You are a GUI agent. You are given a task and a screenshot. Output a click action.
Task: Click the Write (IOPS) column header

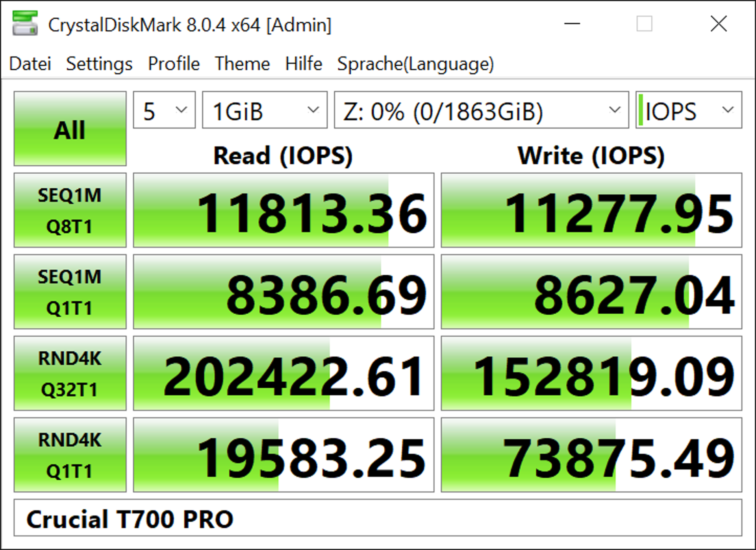pyautogui.click(x=591, y=156)
